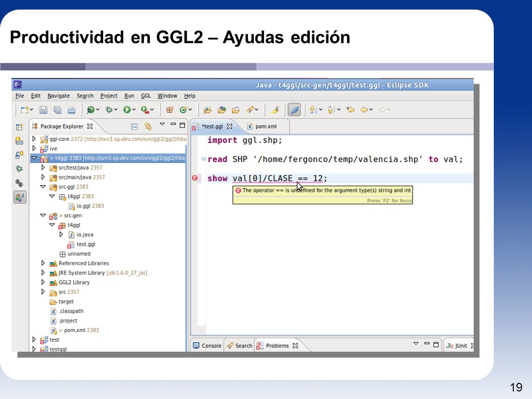
Task: Expand the JRE System Library node
Action: click(43, 272)
